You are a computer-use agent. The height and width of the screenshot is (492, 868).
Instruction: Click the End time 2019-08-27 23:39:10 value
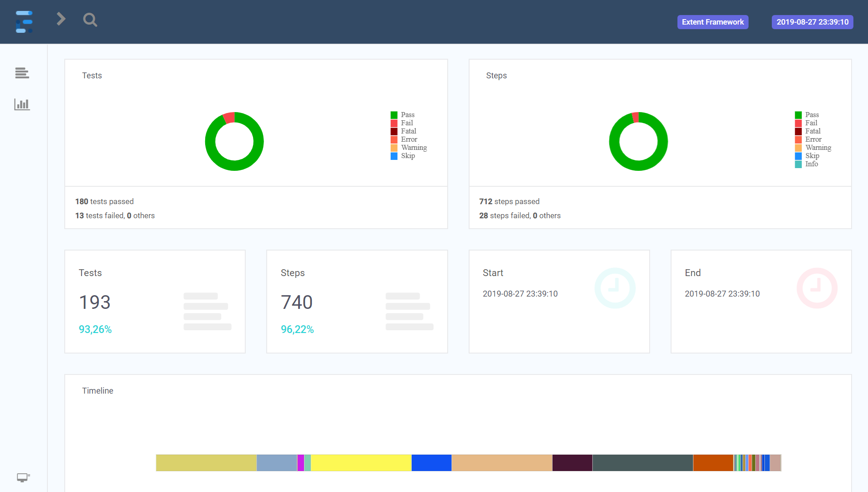722,294
